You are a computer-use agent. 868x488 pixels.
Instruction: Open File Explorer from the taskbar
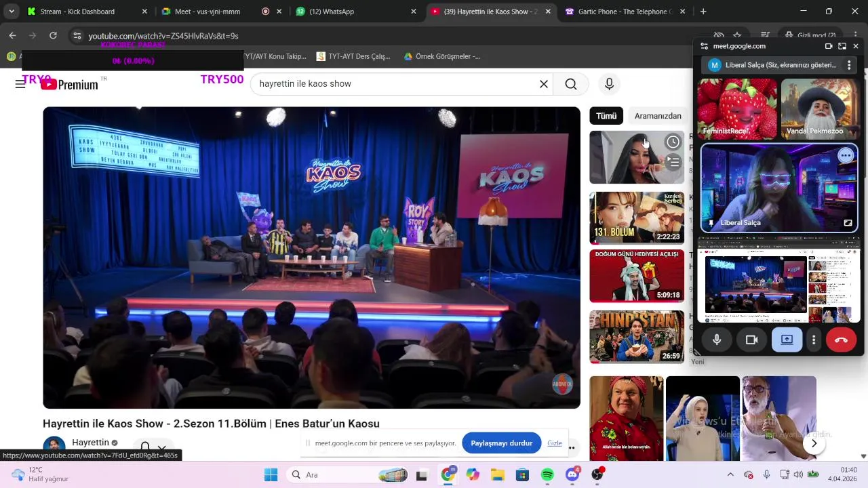pyautogui.click(x=497, y=475)
